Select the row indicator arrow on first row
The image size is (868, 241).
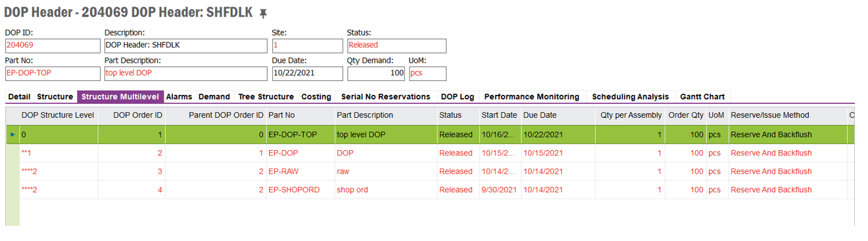coord(12,134)
